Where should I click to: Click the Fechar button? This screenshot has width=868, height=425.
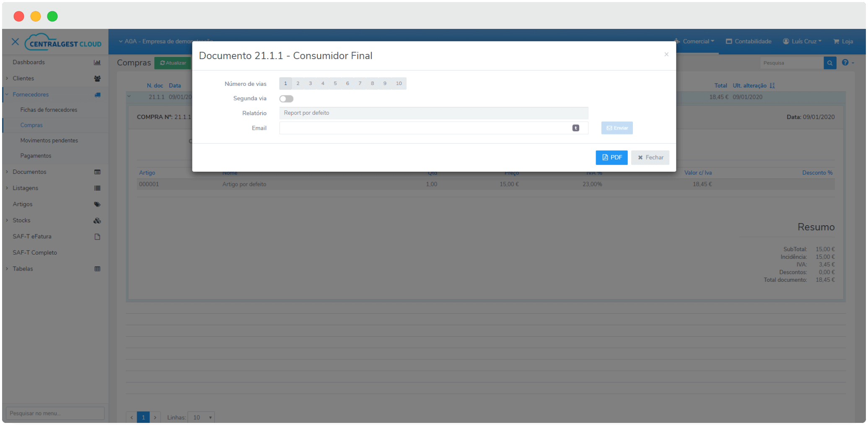pos(650,157)
